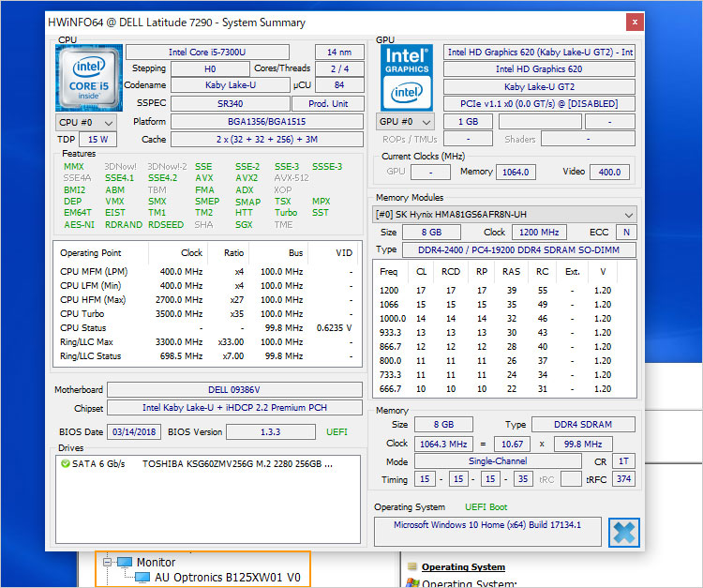703x588 pixels.
Task: Click the green UEFI label near BIOS version
Action: tap(337, 432)
